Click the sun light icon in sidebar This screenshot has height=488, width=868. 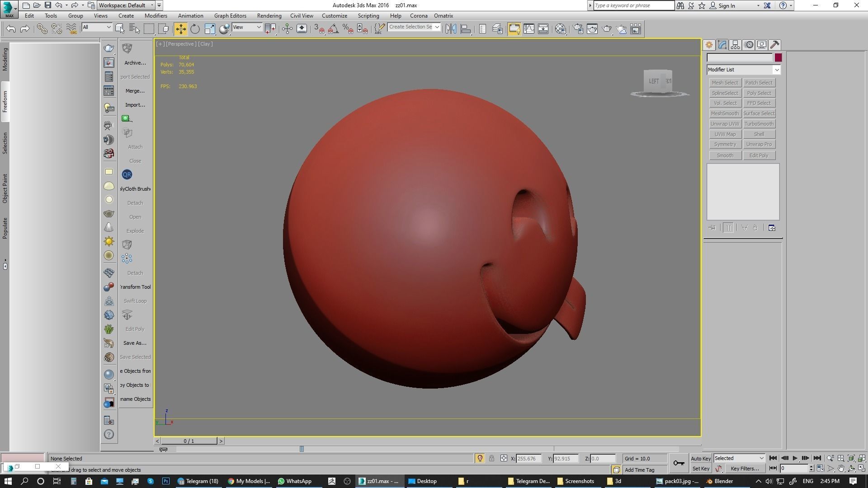109,241
